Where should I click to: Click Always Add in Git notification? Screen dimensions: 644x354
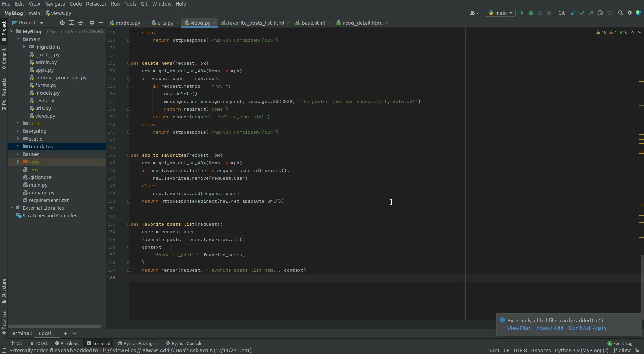(x=550, y=328)
